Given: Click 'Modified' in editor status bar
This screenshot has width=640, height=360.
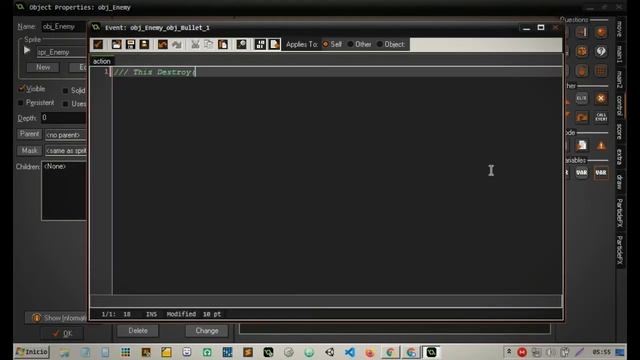Looking at the screenshot, I should click(181, 314).
